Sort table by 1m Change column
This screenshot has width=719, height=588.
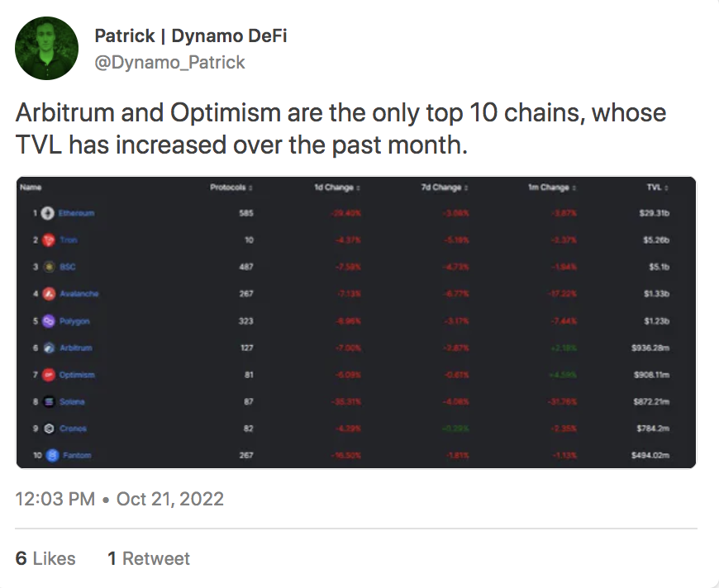pos(551,188)
